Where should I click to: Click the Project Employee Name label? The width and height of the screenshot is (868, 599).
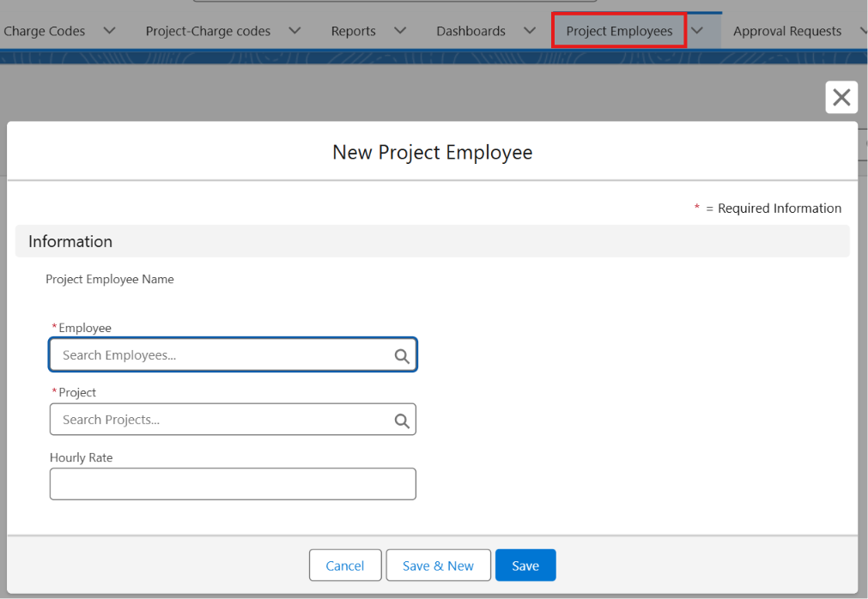pyautogui.click(x=110, y=279)
